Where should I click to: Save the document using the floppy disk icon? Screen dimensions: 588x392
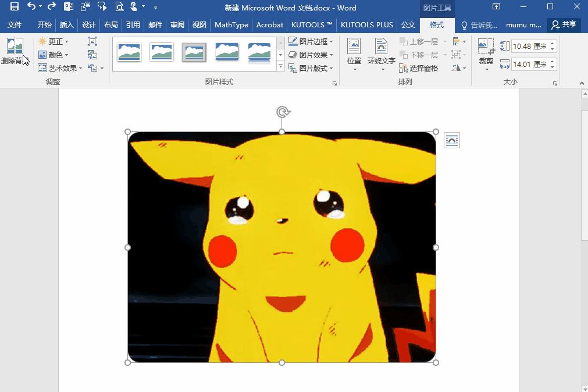[x=14, y=7]
